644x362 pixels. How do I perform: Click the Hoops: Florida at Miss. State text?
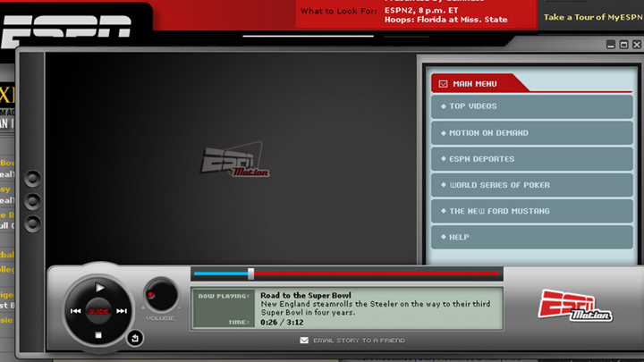(x=445, y=20)
